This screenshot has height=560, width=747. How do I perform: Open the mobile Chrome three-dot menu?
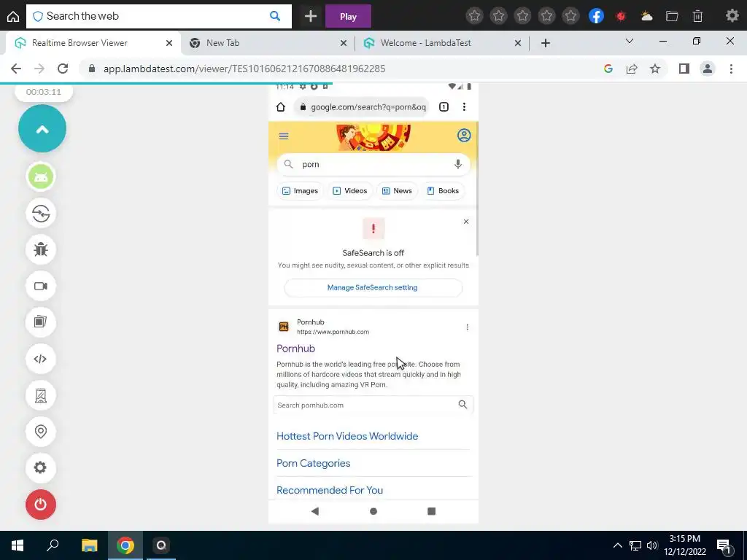pos(464,107)
